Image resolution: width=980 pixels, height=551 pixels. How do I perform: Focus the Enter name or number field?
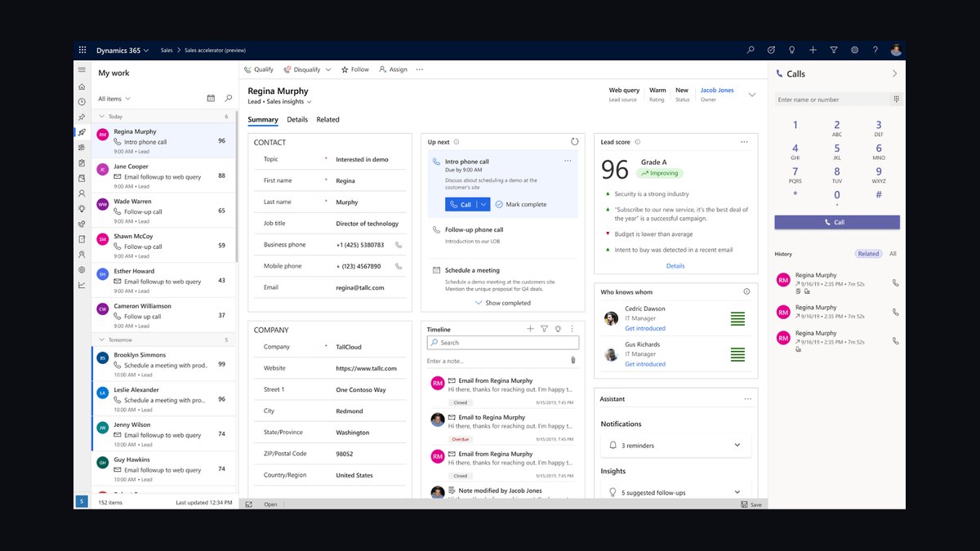832,100
